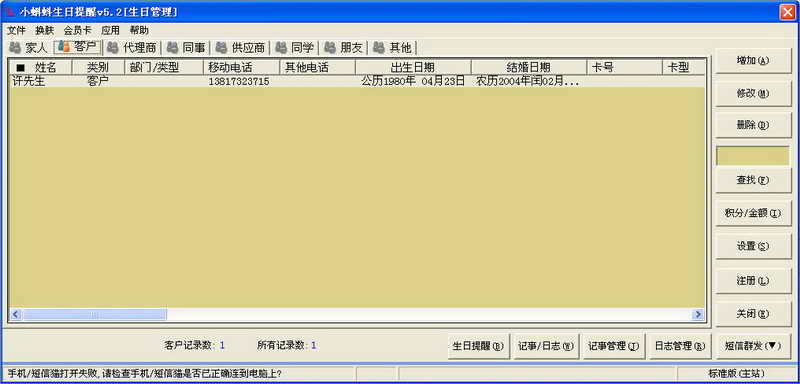Click the people icon on 代理商 tab
800x384 pixels.
click(x=112, y=48)
